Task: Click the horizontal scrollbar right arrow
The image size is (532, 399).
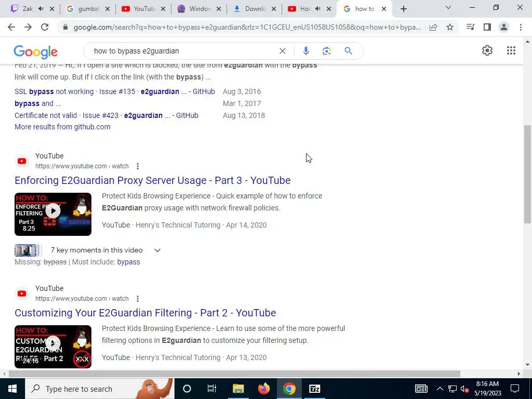Action: point(518,374)
